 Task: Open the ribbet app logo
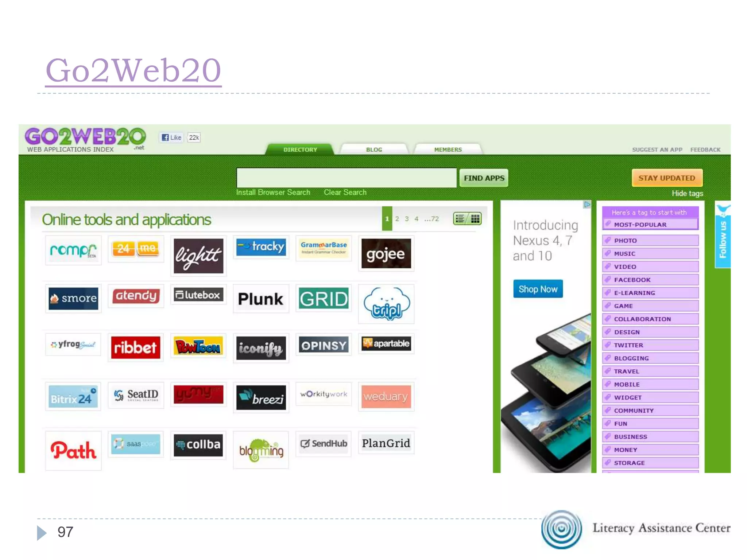click(136, 347)
